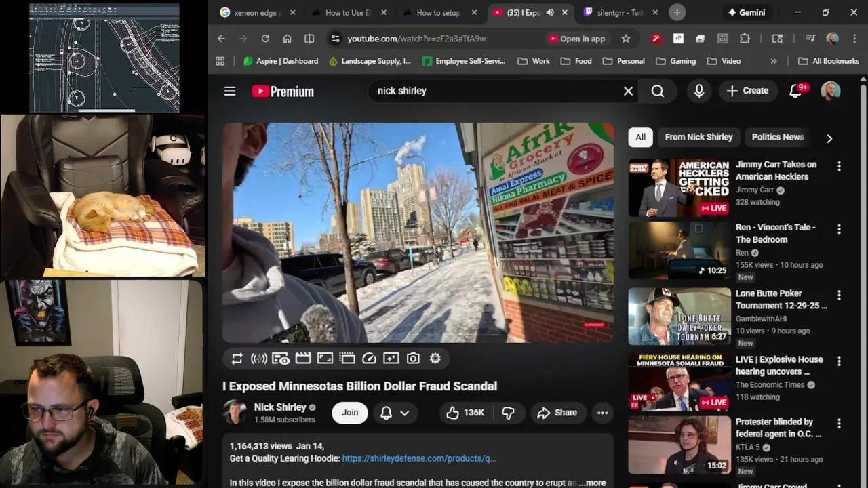This screenshot has height=488, width=868.
Task: Open options for Jimmy Carr Takes on American Hecklers video
Action: click(x=839, y=167)
